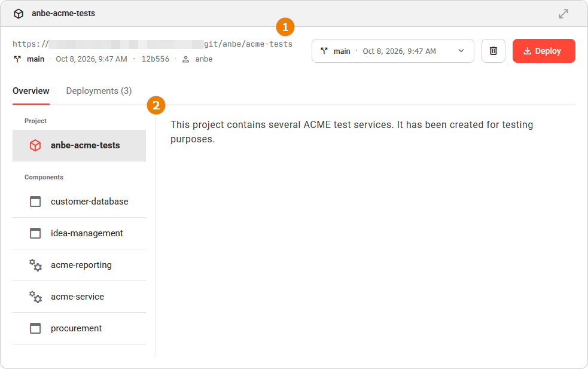Screen dimensions: 588x369
Task: Click the red Deploy button
Action: point(544,51)
